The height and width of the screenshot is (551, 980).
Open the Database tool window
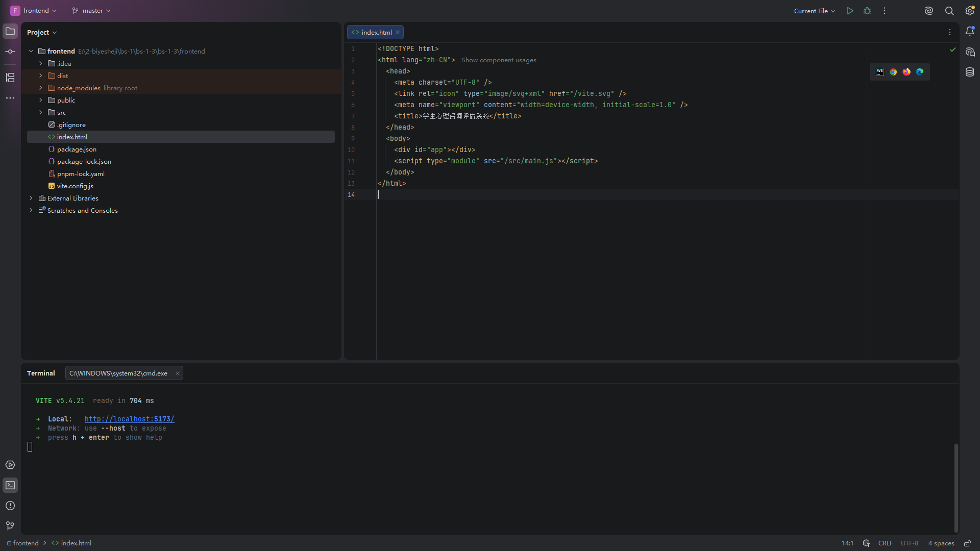(x=970, y=72)
